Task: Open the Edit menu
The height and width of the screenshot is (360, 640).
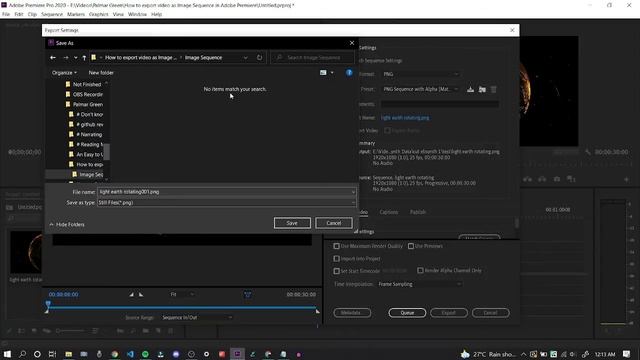Action: coord(19,14)
